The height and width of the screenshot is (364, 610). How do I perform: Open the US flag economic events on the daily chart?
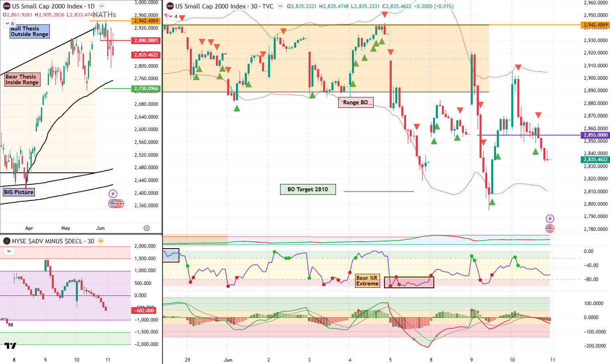click(x=113, y=204)
